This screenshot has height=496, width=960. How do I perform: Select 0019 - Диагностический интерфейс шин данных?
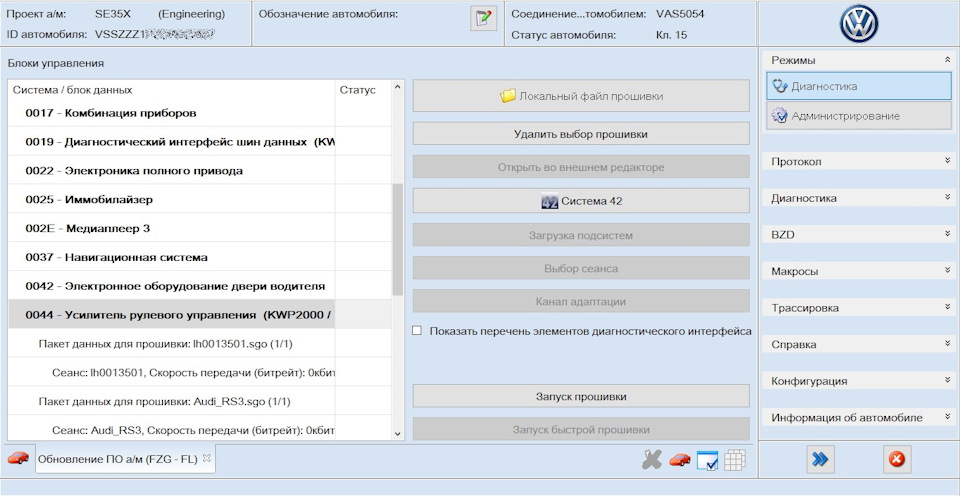point(200,141)
